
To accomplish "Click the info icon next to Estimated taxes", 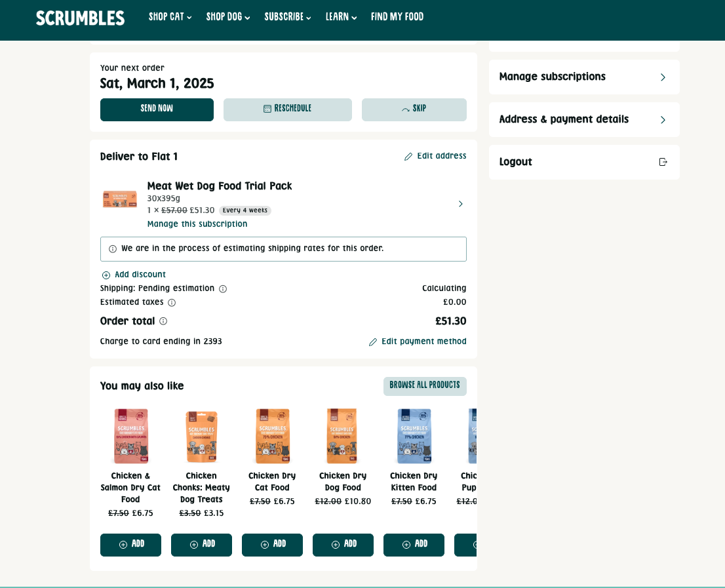I will click(172, 303).
